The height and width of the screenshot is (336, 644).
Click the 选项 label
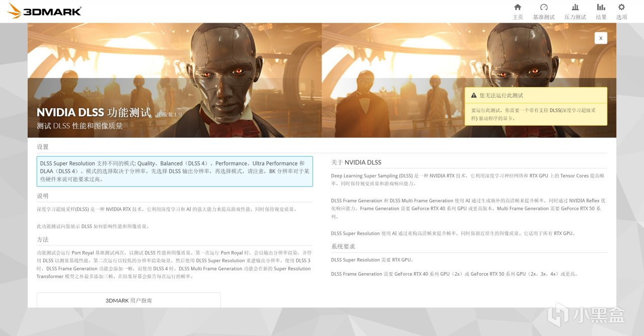coord(622,17)
